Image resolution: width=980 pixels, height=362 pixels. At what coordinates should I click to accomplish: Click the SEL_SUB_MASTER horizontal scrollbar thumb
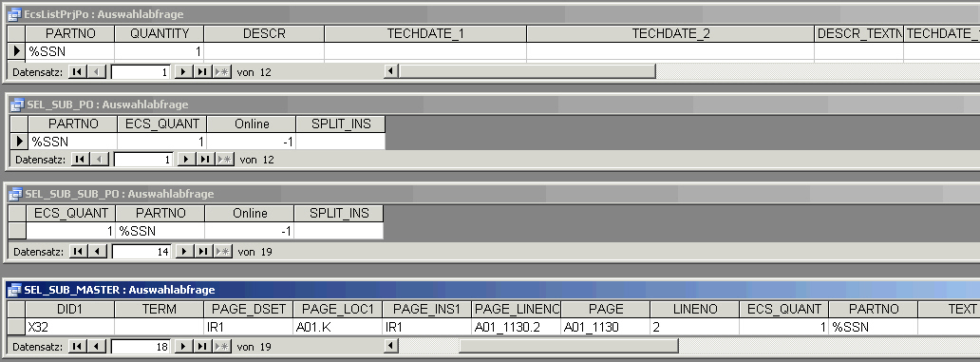pos(568,345)
